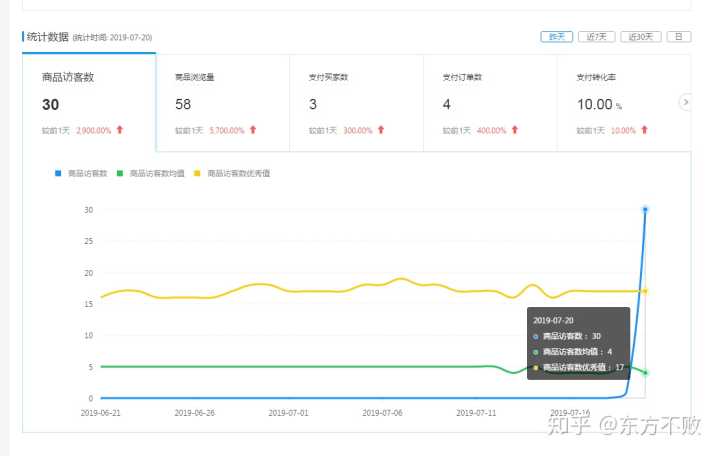Toggle the yellow 商品访客数优秀值 legend series
The height and width of the screenshot is (456, 720).
pos(234,174)
